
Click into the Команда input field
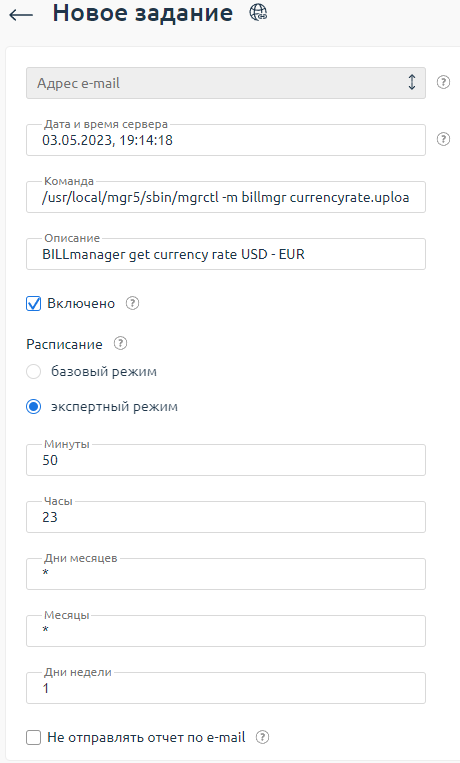tap(226, 197)
